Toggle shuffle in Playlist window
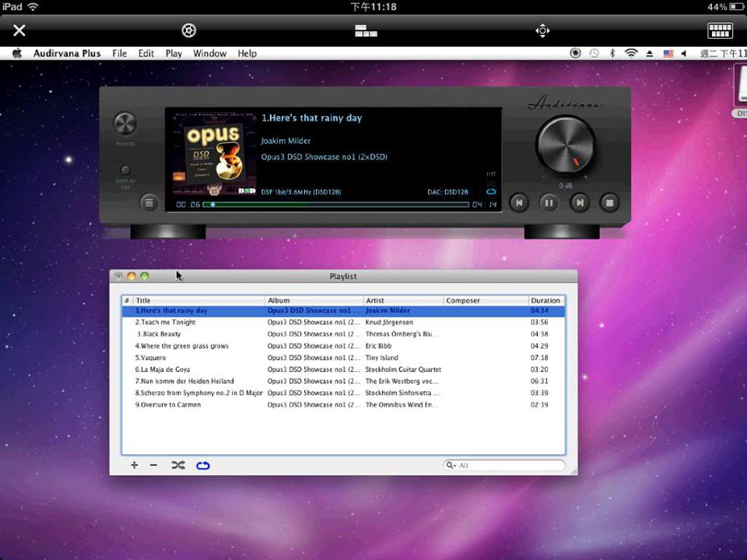Image resolution: width=747 pixels, height=560 pixels. 178,465
